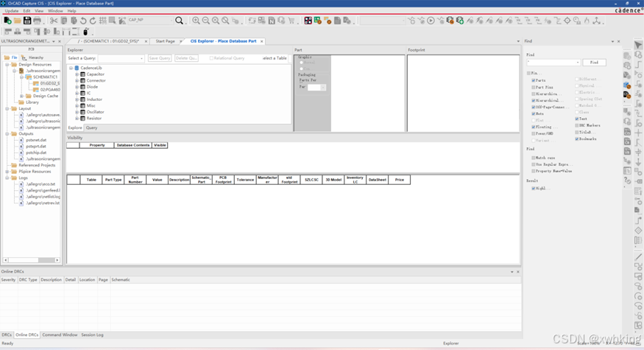Toggle the Bookmarks checkbox
The height and width of the screenshot is (350, 644).
(577, 139)
